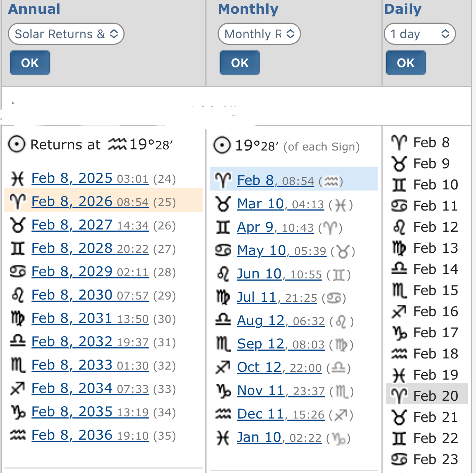The width and height of the screenshot is (476, 473).
Task: Click the Scorpio icon next to Sep 12
Action: [x=223, y=344]
